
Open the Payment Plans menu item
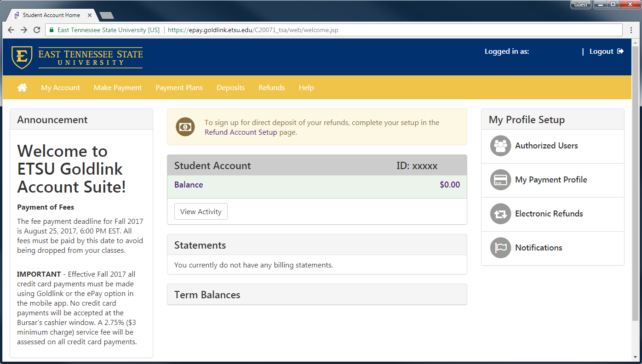click(179, 87)
